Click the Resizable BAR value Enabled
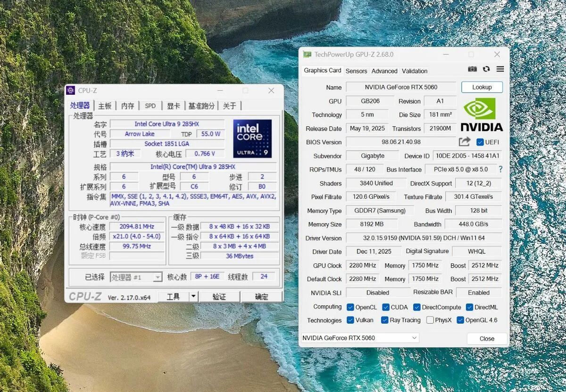Screen dimensions: 566x392 point(479,293)
